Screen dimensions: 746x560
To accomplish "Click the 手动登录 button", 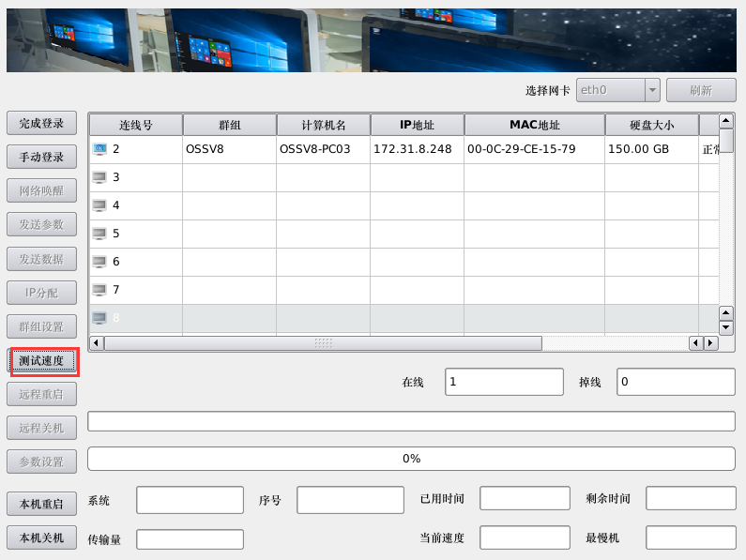I will [x=41, y=158].
